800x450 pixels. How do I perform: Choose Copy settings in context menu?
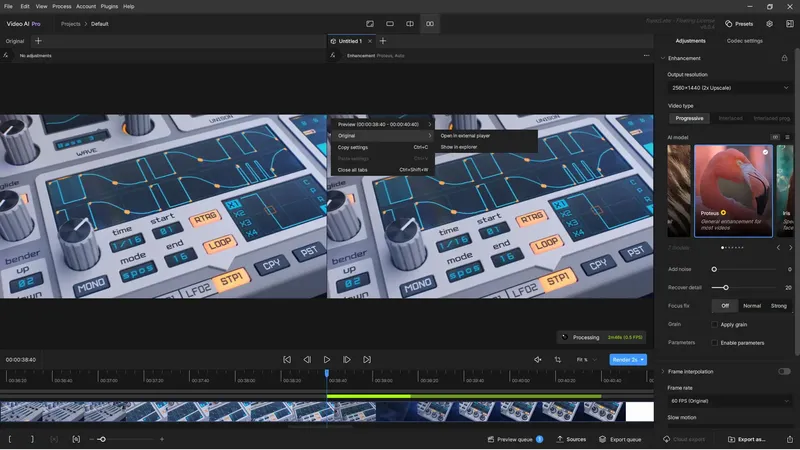click(383, 147)
